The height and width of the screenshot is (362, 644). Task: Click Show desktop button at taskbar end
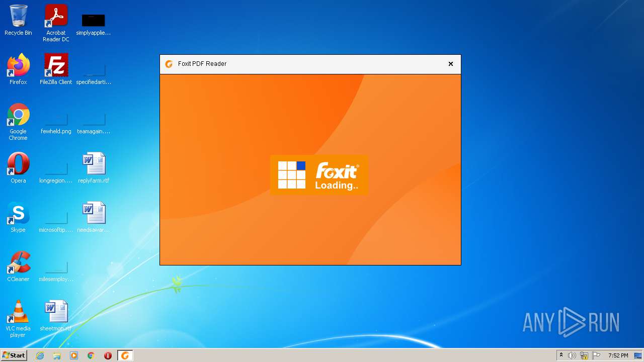638,355
